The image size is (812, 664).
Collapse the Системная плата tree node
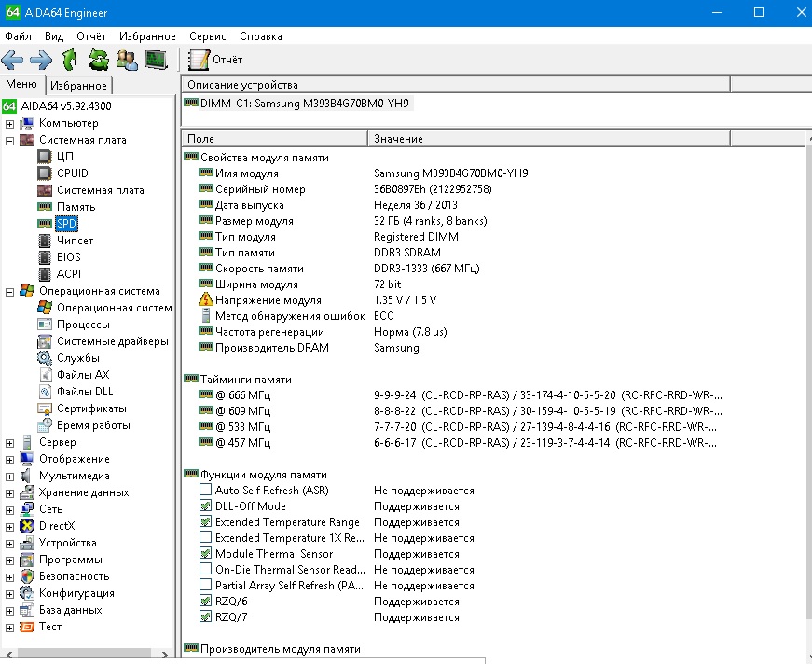tap(9, 141)
